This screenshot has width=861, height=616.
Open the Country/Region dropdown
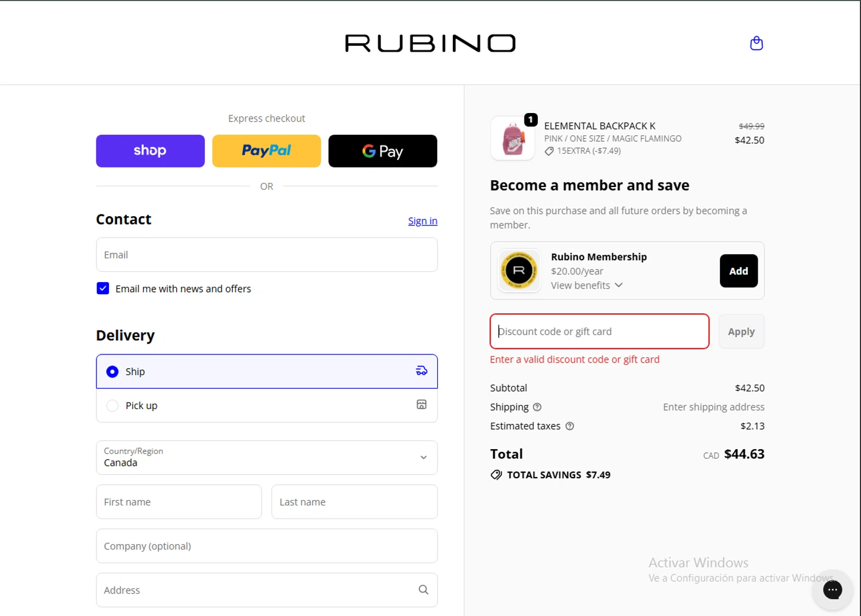267,458
